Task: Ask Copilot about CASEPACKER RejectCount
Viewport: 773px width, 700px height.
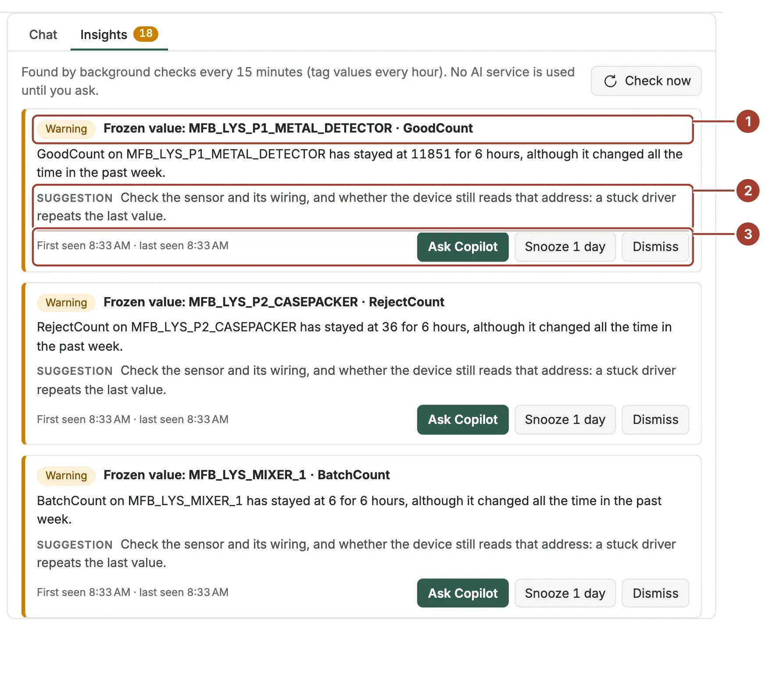Action: [462, 420]
